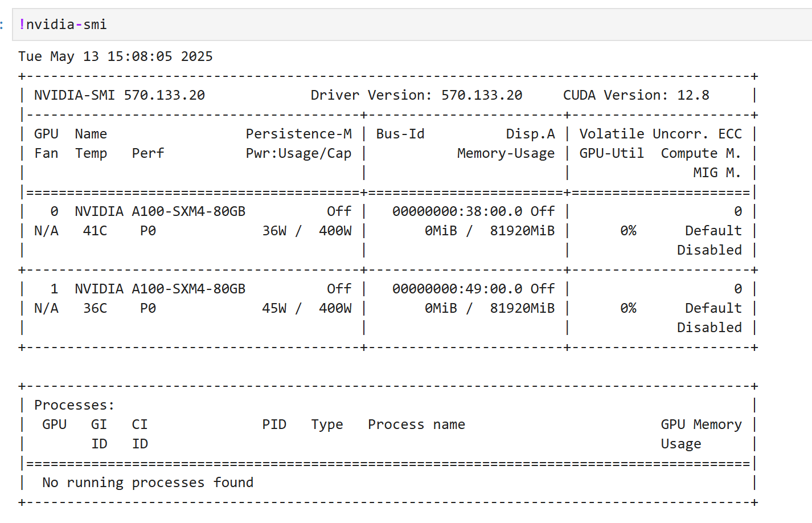Viewport: 812px width, 523px height.
Task: Click the GI ID column header
Action: point(99,434)
